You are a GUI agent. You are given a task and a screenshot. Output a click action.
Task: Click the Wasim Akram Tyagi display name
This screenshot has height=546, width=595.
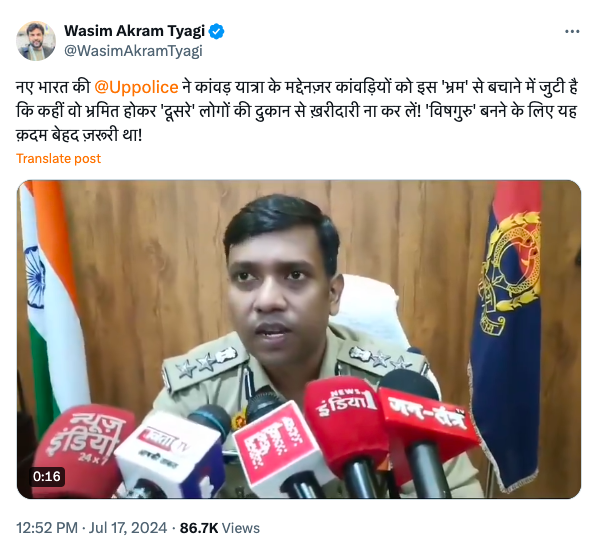point(134,31)
